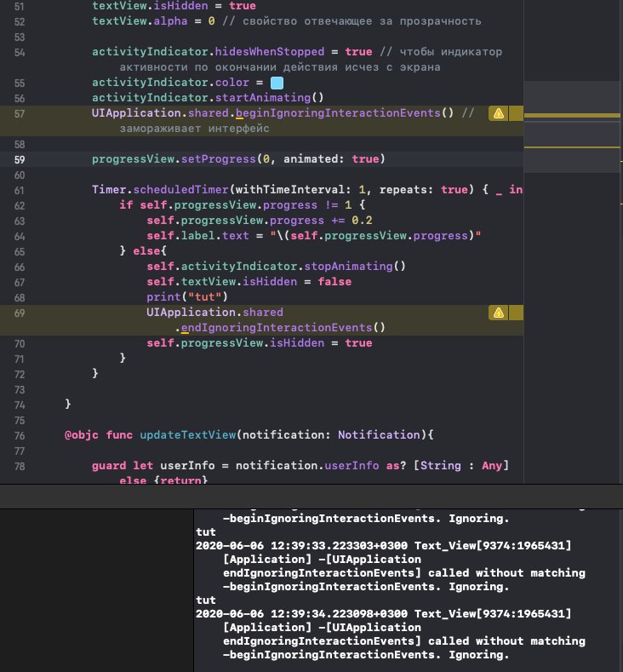This screenshot has height=672, width=623.
Task: Click self.label.text on line 64
Action: pyautogui.click(x=197, y=236)
